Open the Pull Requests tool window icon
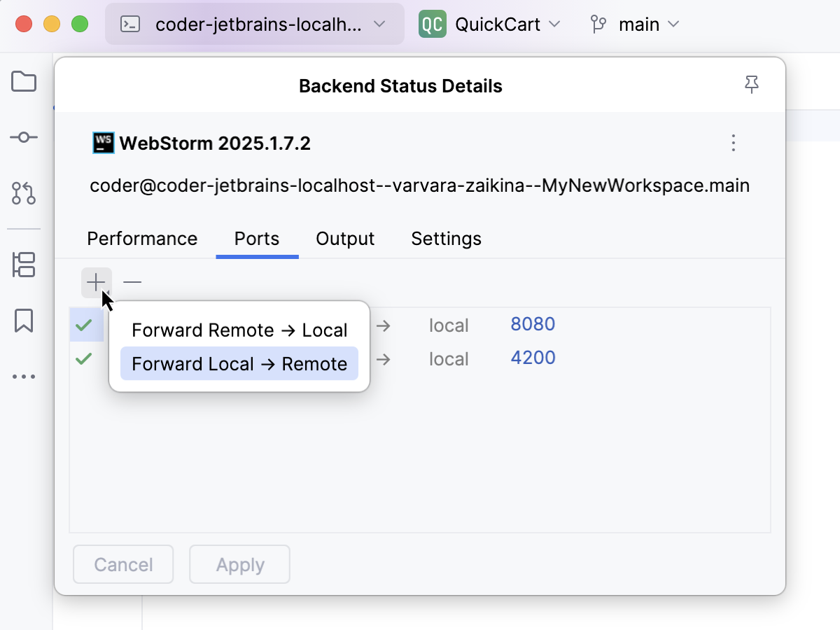Image resolution: width=840 pixels, height=630 pixels. 24,193
